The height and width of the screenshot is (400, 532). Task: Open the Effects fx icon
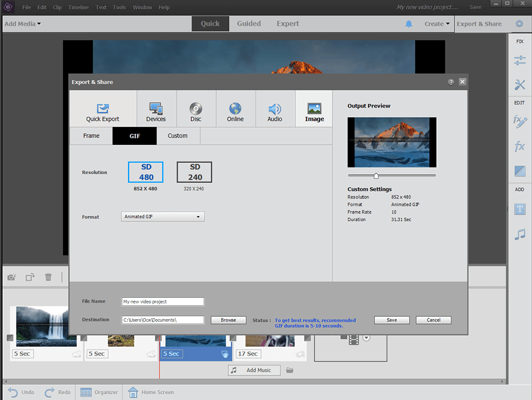tap(520, 146)
